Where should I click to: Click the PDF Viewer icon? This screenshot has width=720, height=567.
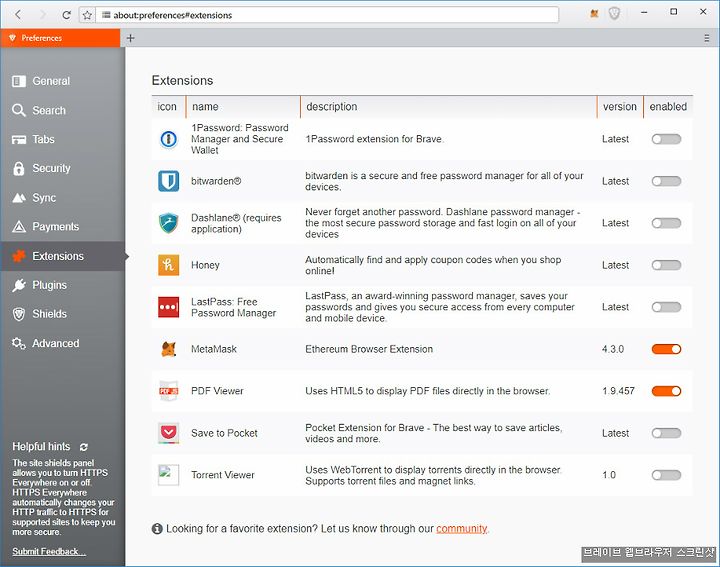click(169, 391)
